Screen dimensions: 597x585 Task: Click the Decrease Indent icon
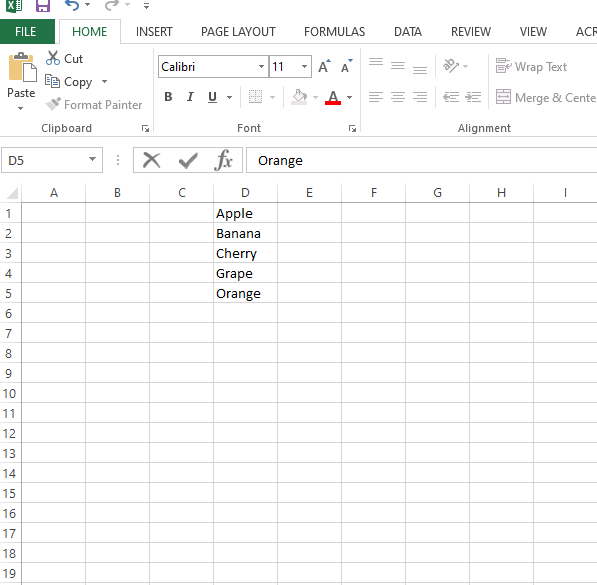tap(451, 97)
